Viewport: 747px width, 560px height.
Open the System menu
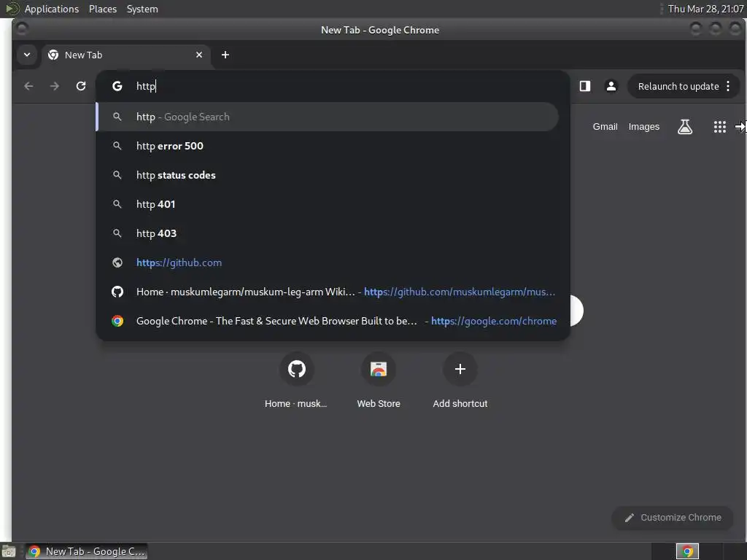click(x=142, y=9)
